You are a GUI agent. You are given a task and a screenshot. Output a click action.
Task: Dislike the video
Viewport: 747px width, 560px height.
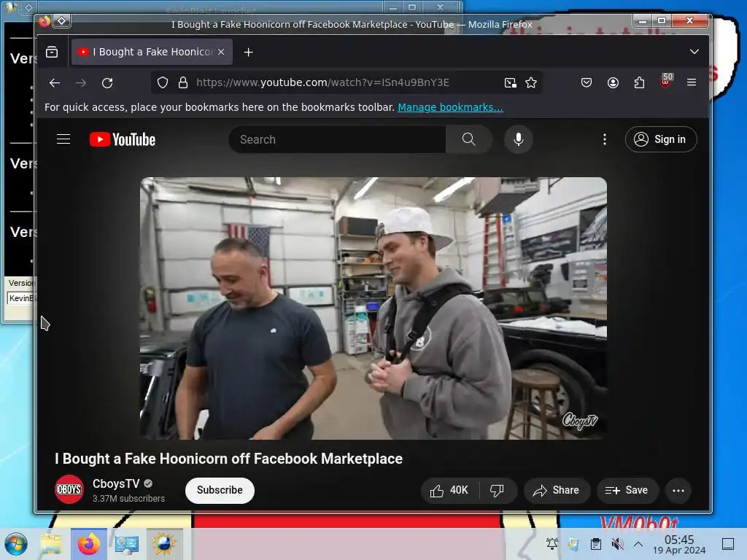click(498, 491)
